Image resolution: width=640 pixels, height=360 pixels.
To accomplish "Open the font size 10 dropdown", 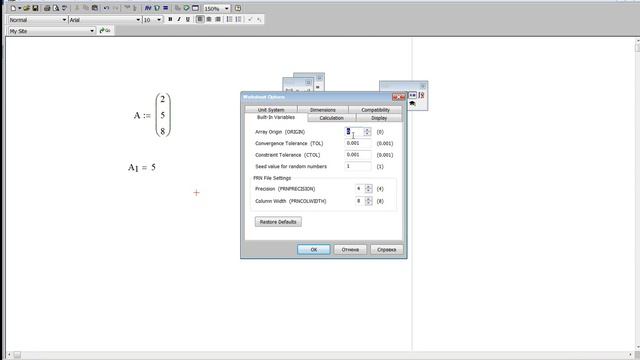I will [x=159, y=20].
